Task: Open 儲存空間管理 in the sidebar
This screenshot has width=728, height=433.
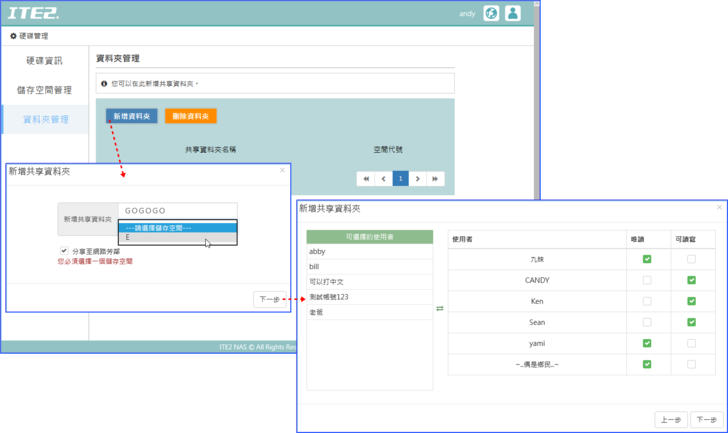Action: tap(44, 90)
